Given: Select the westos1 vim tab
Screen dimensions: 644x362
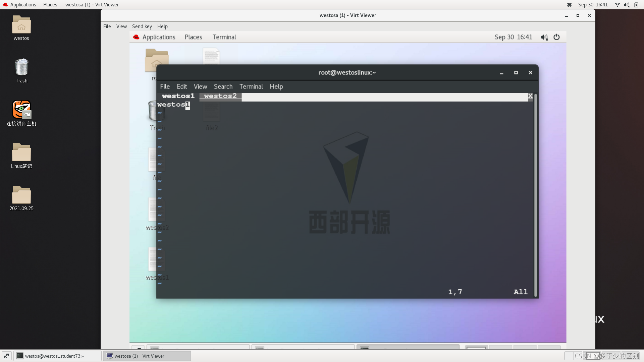Looking at the screenshot, I should [178, 96].
